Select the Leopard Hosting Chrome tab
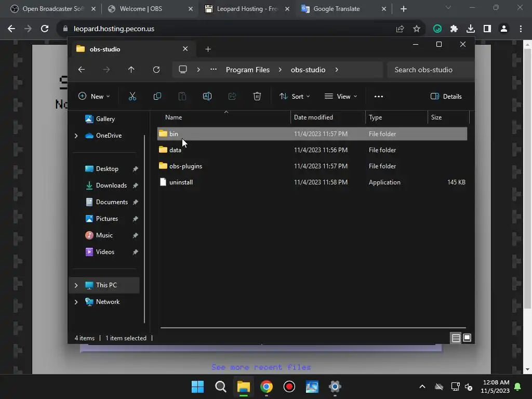Viewport: 532px width, 399px height. pos(247,9)
